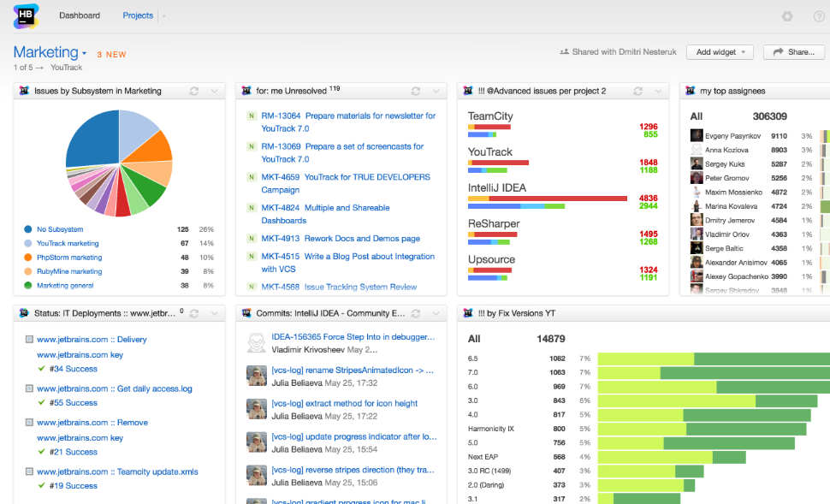Click YouTrack icon of for: me Unresolved widget
Image resolution: width=830 pixels, height=504 pixels.
click(246, 91)
